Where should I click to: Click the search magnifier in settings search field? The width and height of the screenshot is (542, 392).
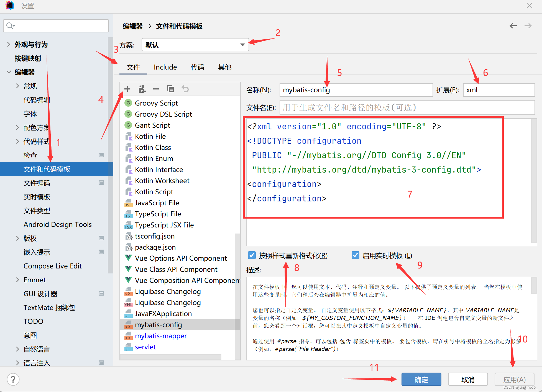tap(10, 25)
